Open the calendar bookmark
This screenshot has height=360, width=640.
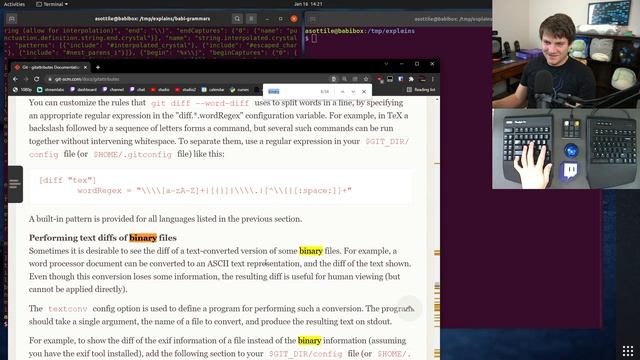213,89
